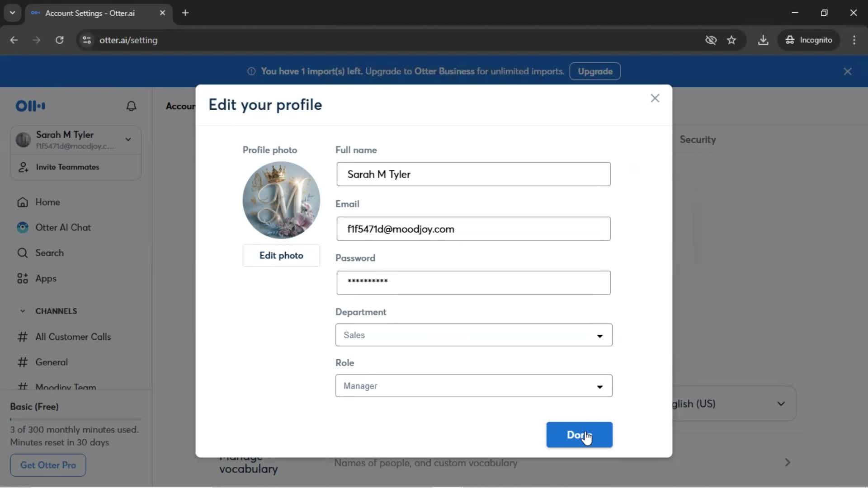Close the Edit your profile dialog
The image size is (868, 488).
[x=655, y=98]
